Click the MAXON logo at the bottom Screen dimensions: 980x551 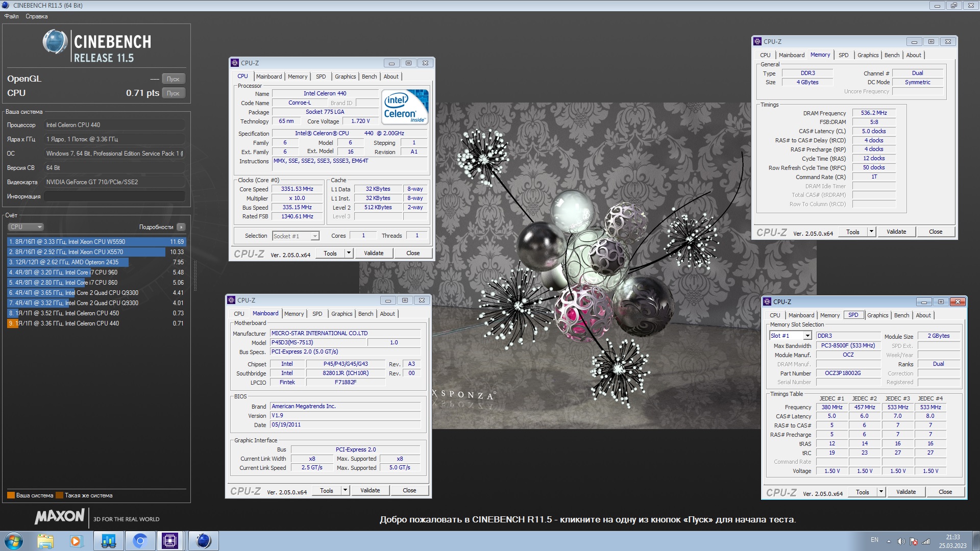(x=59, y=516)
